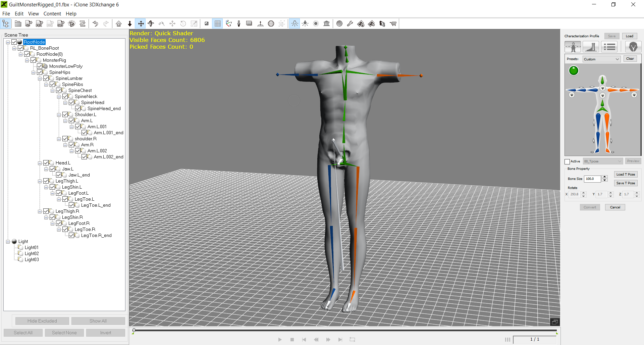Uncheck the Jaw.L checkbox
The height and width of the screenshot is (345, 644).
[x=52, y=169]
